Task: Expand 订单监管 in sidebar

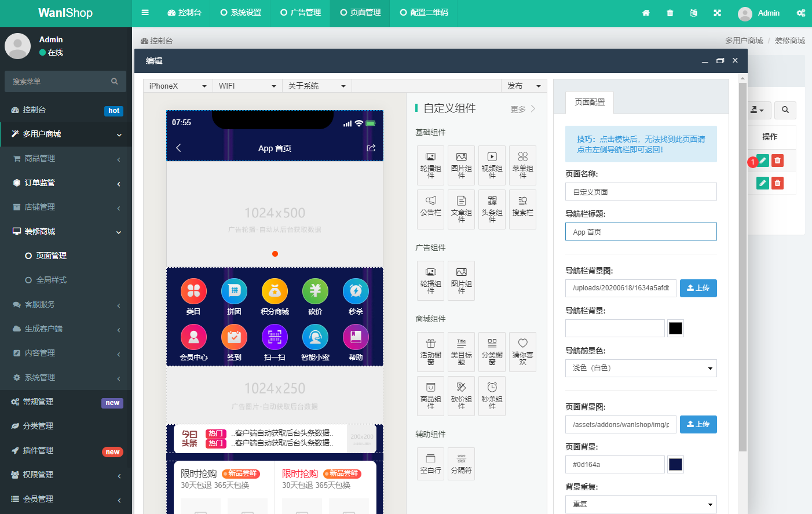Action: [66, 183]
